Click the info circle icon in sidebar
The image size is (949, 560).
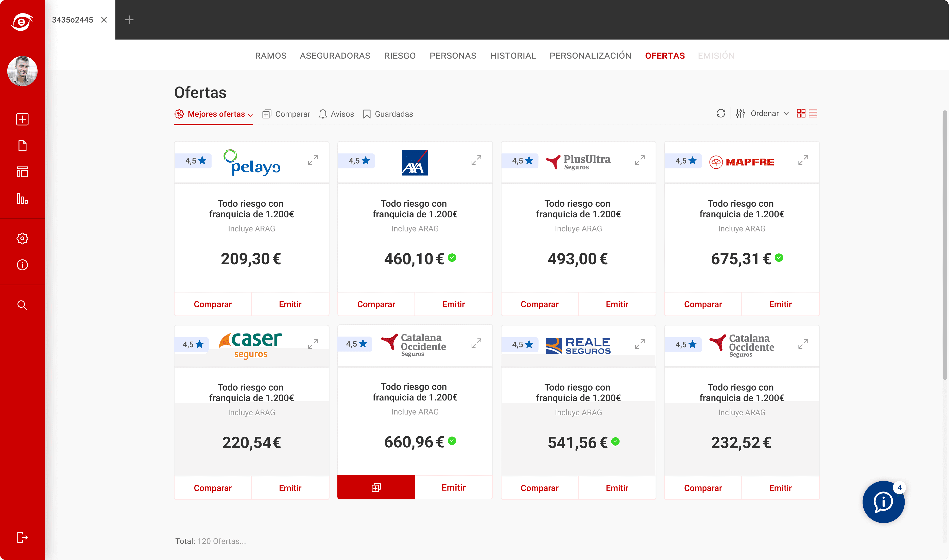[x=22, y=265]
